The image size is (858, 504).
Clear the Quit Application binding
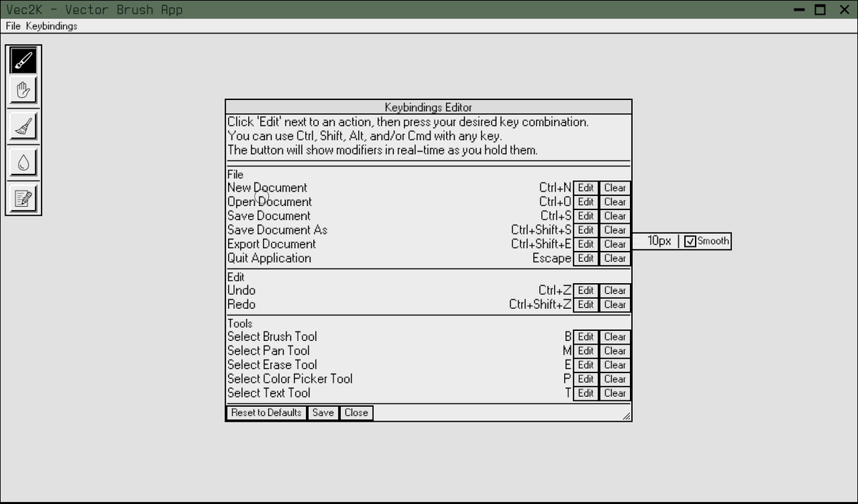coord(614,258)
